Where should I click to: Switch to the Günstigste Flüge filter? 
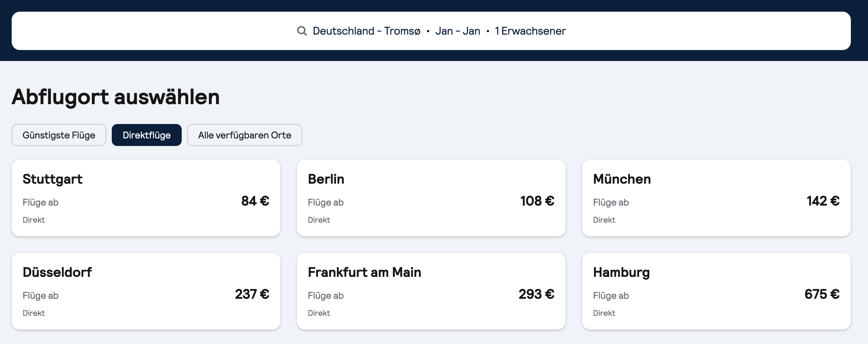[59, 135]
